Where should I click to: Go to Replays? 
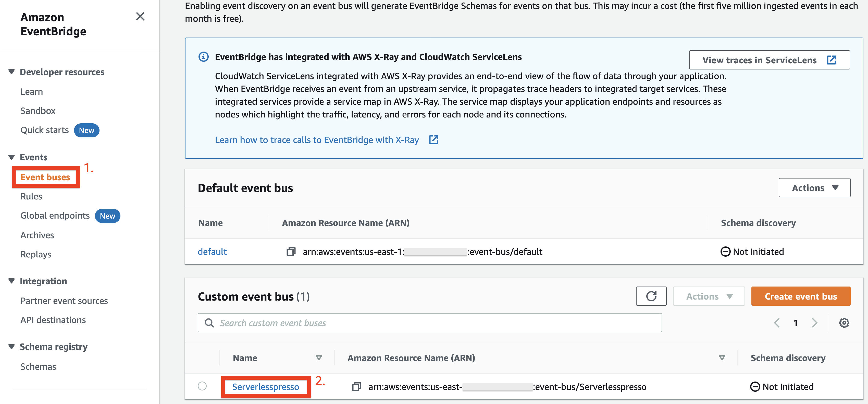36,254
